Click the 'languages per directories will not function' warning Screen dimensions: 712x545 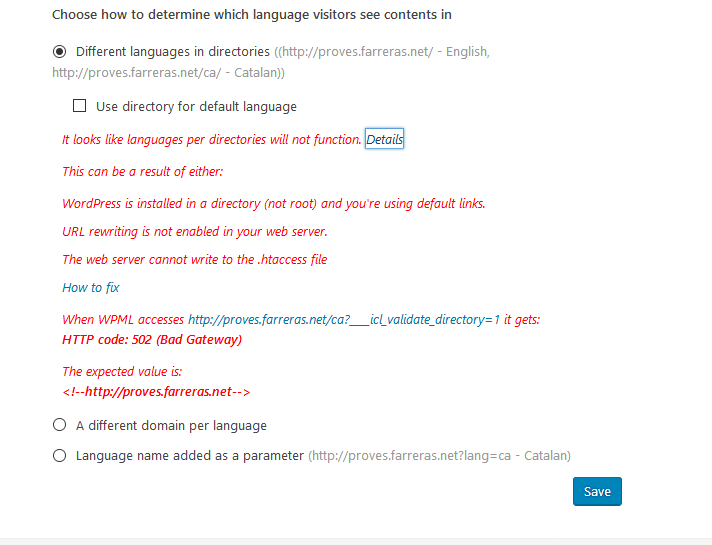(x=212, y=139)
